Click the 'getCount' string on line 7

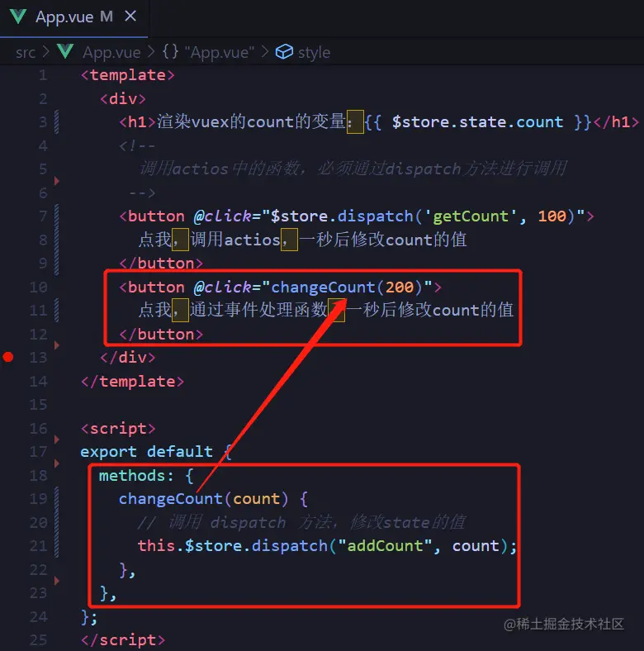(x=471, y=216)
